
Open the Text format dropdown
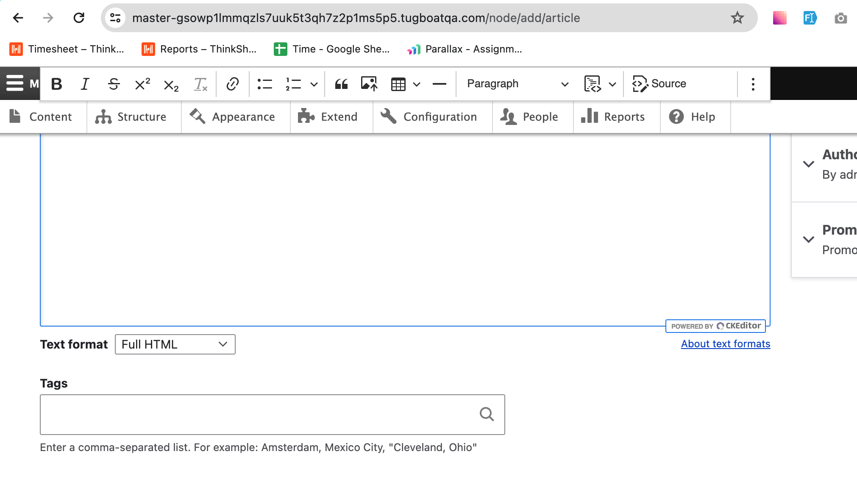pos(175,344)
